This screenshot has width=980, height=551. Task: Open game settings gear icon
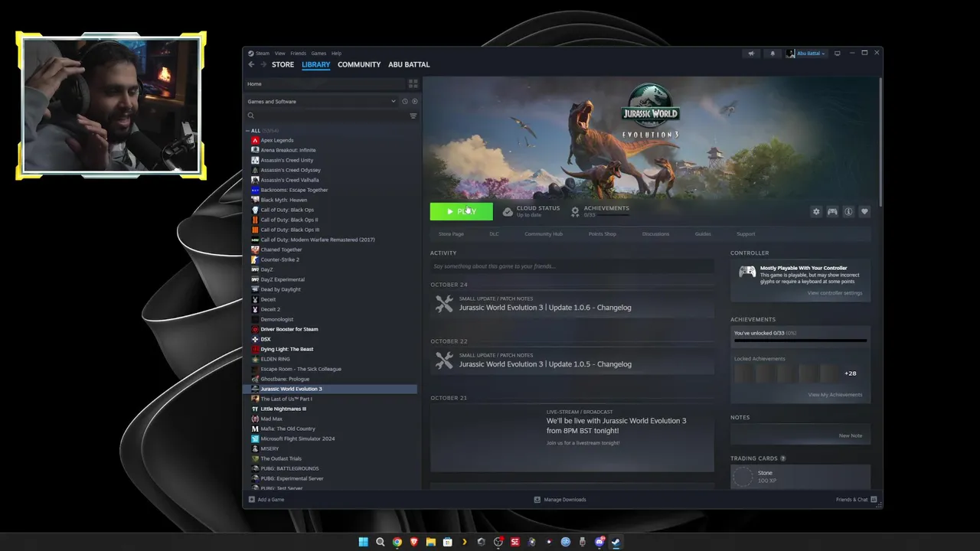[816, 211]
